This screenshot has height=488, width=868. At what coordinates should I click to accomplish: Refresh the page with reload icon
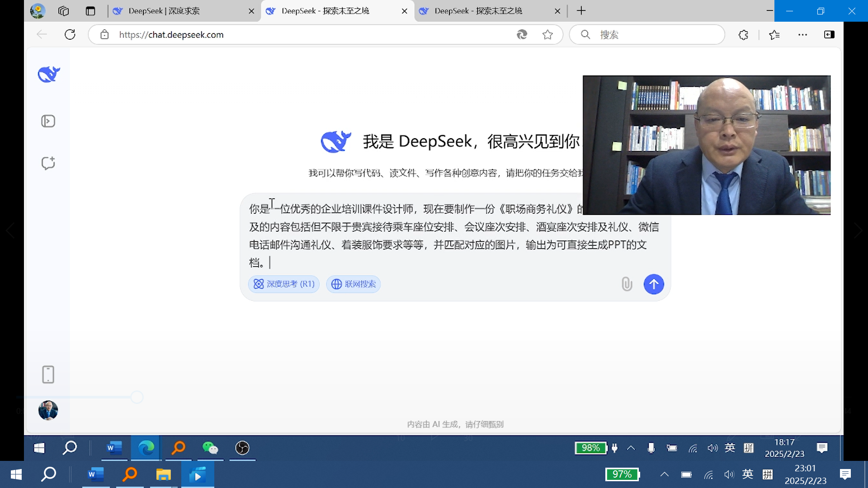(70, 34)
